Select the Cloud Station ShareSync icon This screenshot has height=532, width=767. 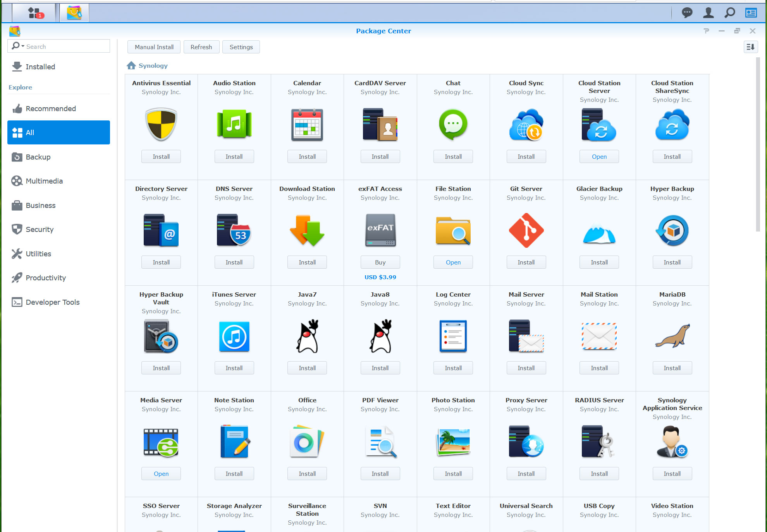coord(672,124)
